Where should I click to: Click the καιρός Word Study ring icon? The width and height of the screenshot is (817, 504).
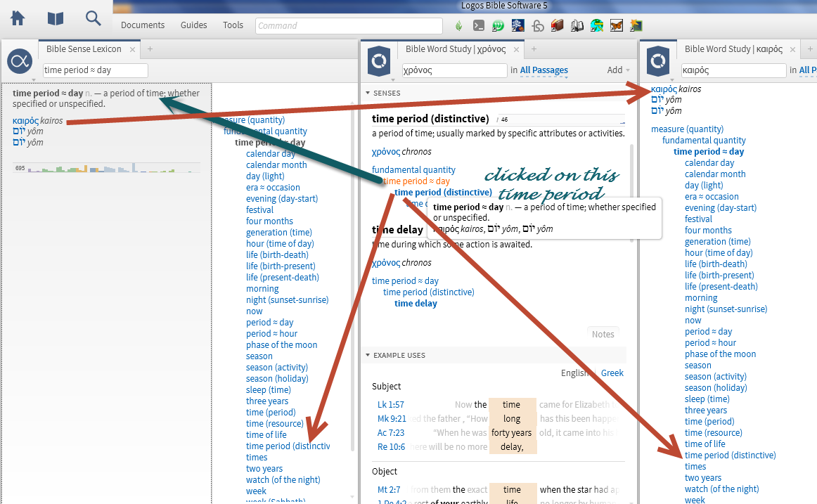(x=658, y=61)
